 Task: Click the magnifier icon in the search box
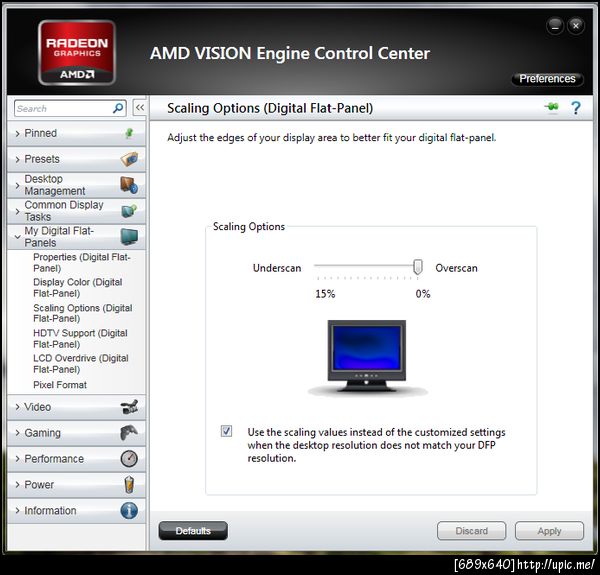coord(118,108)
